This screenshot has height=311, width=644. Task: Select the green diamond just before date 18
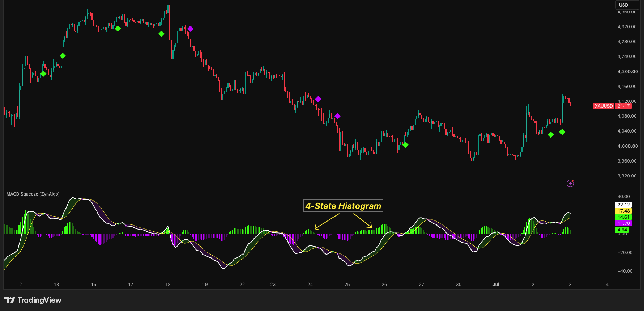[161, 34]
